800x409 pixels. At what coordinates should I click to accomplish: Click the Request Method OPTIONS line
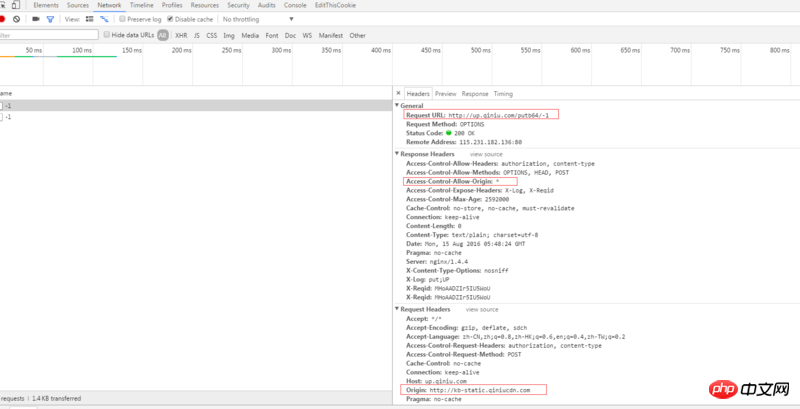coord(445,124)
